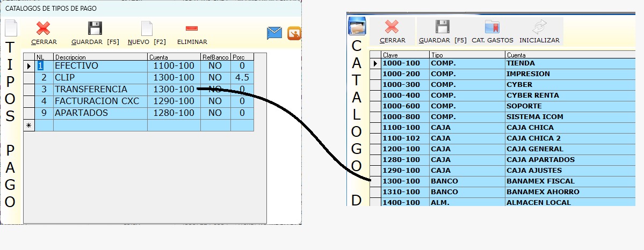Select the EFECTIVO payment type cell
The image size is (644, 250).
click(100, 66)
